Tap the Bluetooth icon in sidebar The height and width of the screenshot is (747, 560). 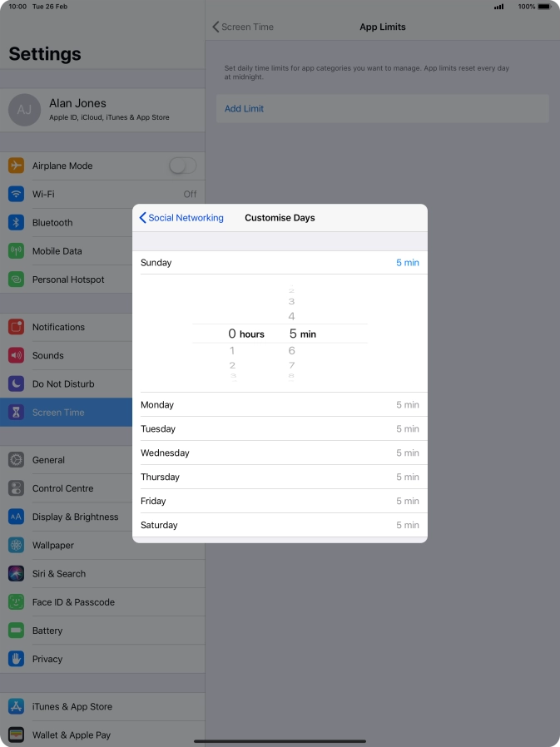(x=16, y=222)
